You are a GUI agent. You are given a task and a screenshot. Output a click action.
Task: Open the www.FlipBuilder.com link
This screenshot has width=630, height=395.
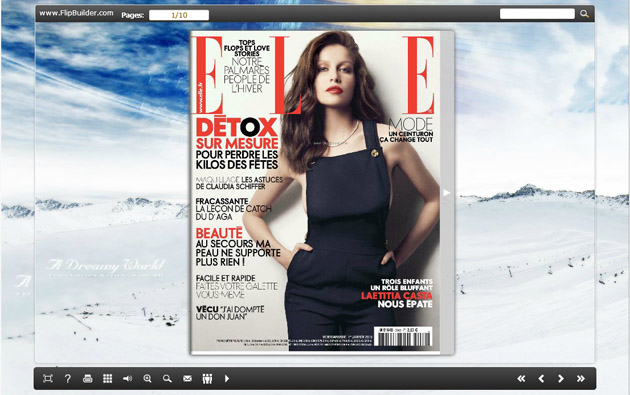76,13
